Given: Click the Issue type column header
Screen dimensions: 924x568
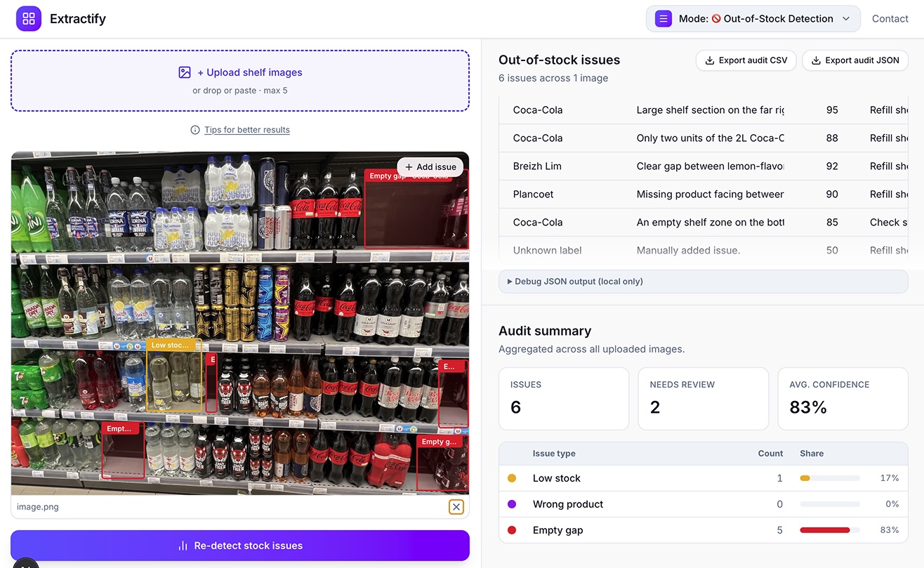Looking at the screenshot, I should pyautogui.click(x=554, y=454).
